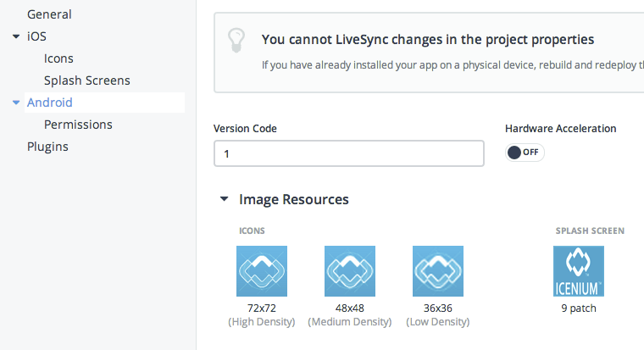Click the Version Code input field
Viewport: 644px width, 350px height.
[x=348, y=153]
